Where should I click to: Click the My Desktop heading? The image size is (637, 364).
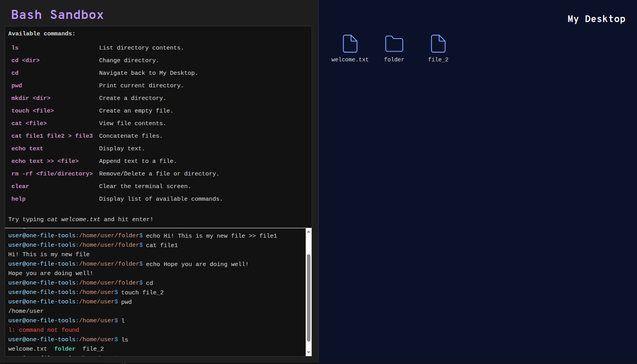click(x=596, y=19)
